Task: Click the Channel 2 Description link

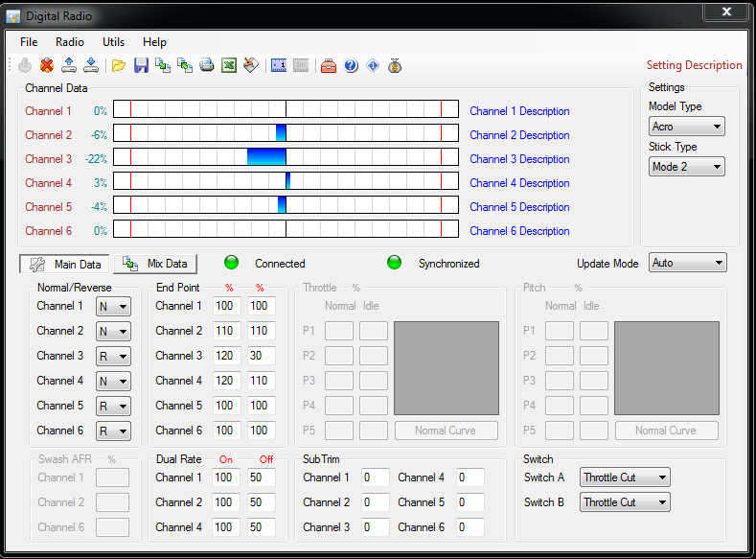Action: (x=519, y=135)
